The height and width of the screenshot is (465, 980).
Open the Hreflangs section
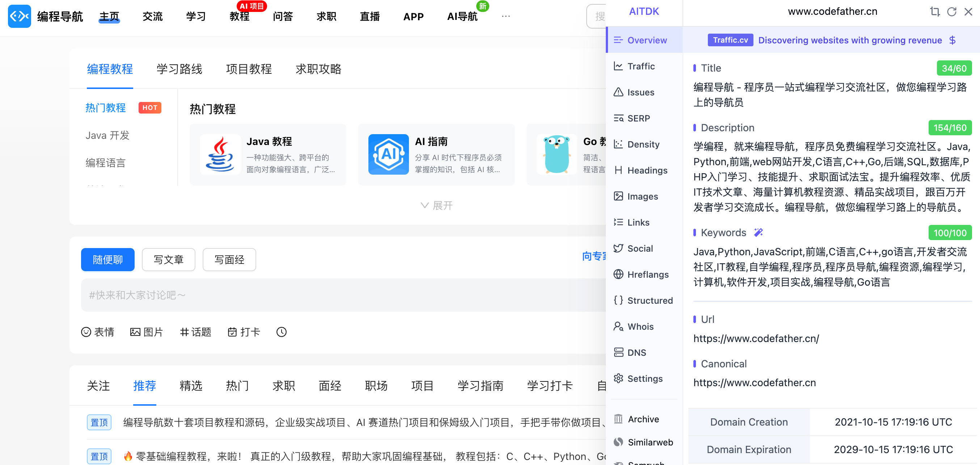tap(647, 274)
